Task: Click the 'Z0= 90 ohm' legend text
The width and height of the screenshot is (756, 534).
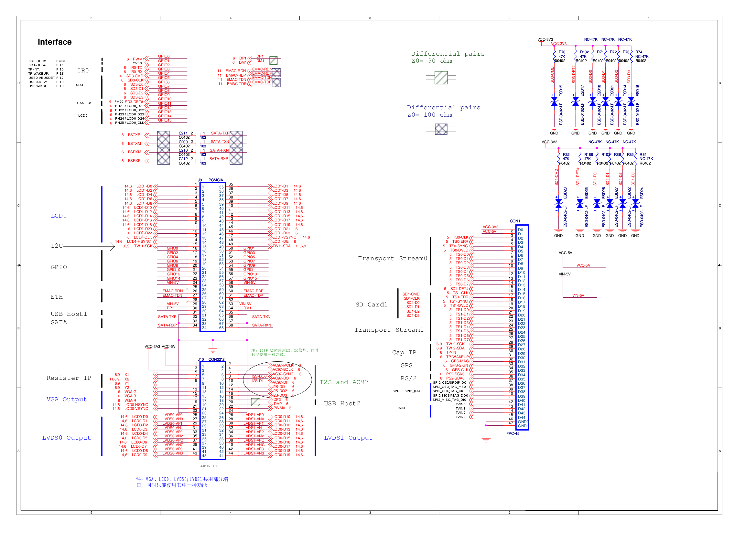Action: 432,61
